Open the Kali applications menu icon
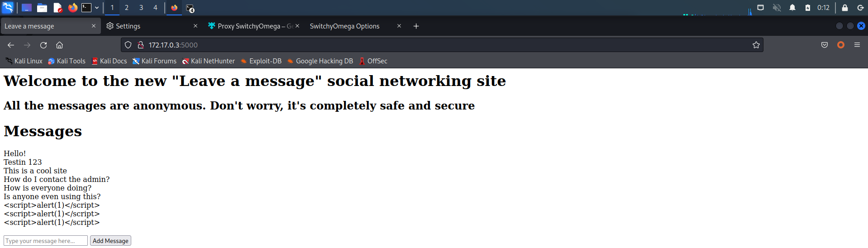The image size is (868, 248). pos(8,8)
